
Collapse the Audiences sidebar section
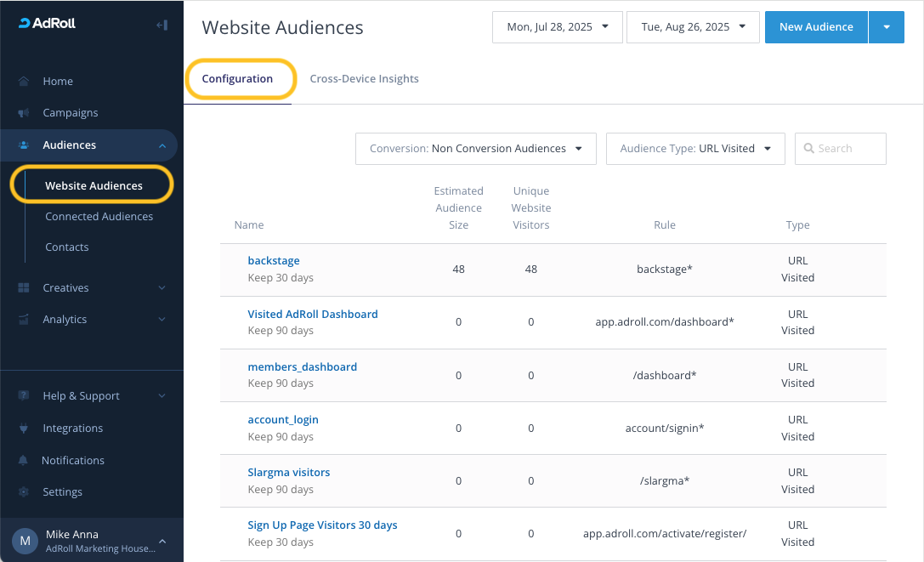162,145
